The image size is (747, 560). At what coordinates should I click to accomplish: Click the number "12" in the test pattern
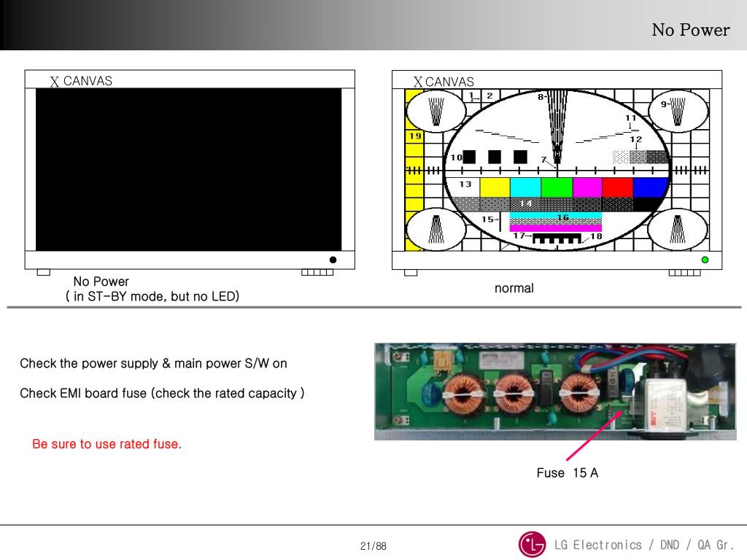click(x=635, y=139)
